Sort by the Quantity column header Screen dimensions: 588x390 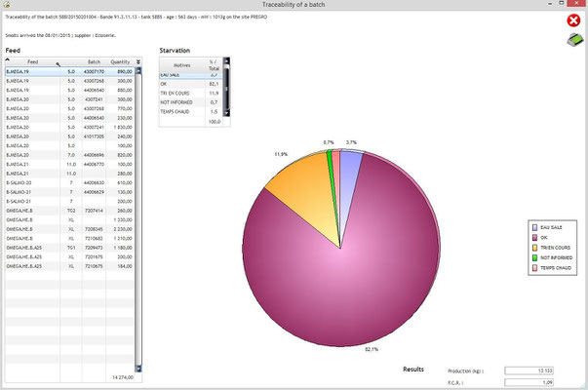point(120,61)
